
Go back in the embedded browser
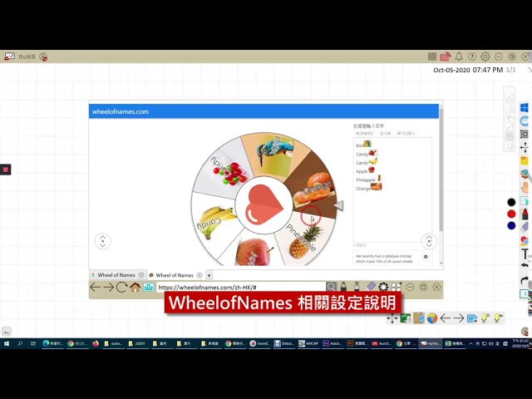point(96,288)
